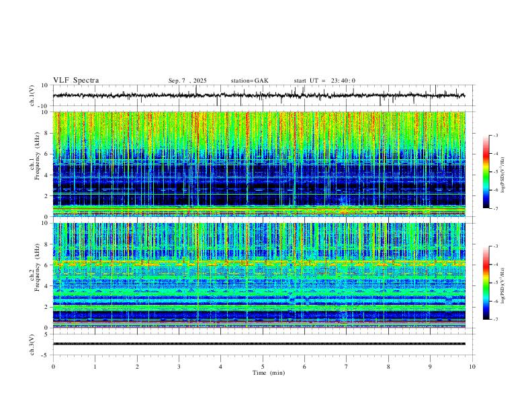Click the 8 tick on ch.1 frequency axis
This screenshot has width=532, height=411.
pyautogui.click(x=47, y=133)
